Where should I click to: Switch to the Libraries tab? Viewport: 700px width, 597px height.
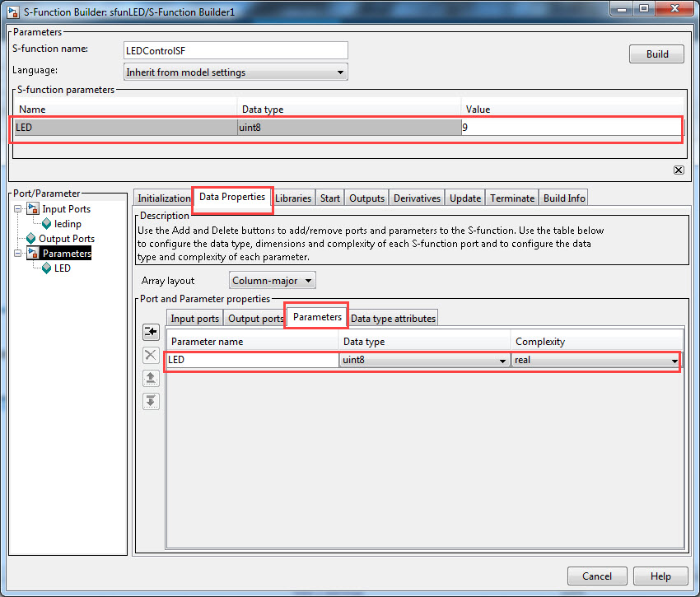(x=293, y=198)
